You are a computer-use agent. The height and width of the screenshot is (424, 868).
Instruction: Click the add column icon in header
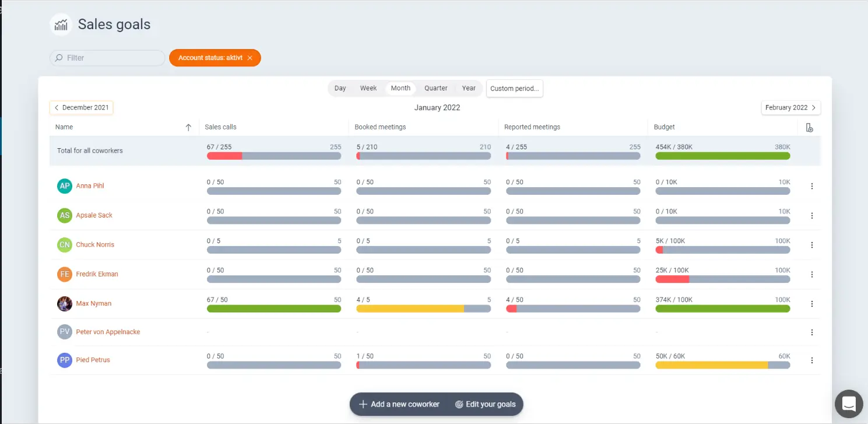(809, 128)
